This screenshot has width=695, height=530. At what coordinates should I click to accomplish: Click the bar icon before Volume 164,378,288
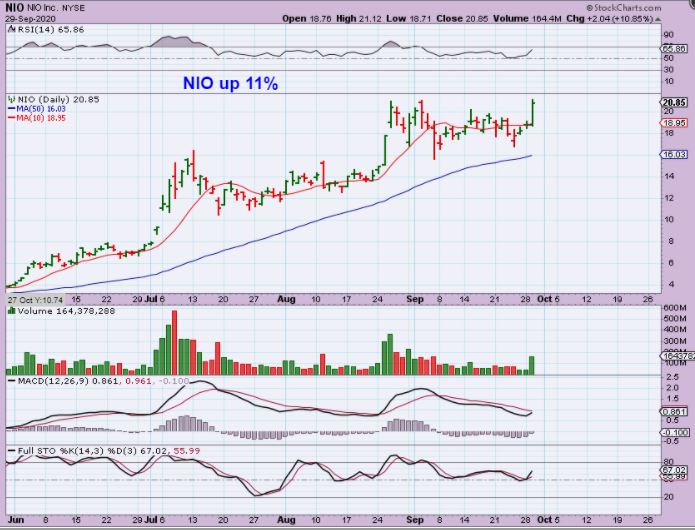[x=12, y=311]
